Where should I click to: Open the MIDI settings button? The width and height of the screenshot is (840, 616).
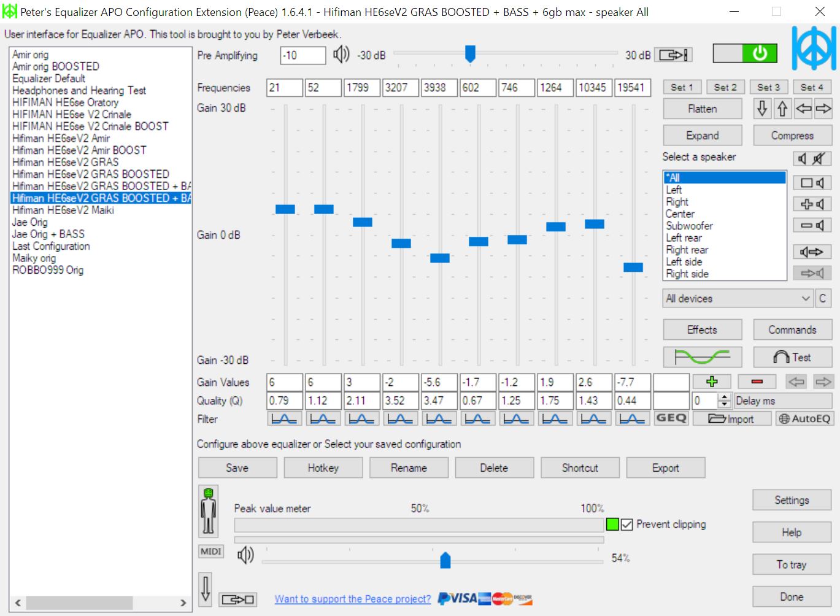pyautogui.click(x=210, y=552)
